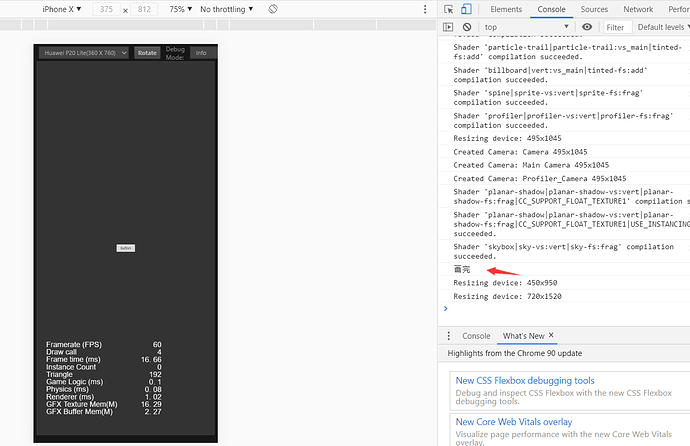
Task: Click the 'Created Camera: Main Camera' log line
Action: point(531,165)
